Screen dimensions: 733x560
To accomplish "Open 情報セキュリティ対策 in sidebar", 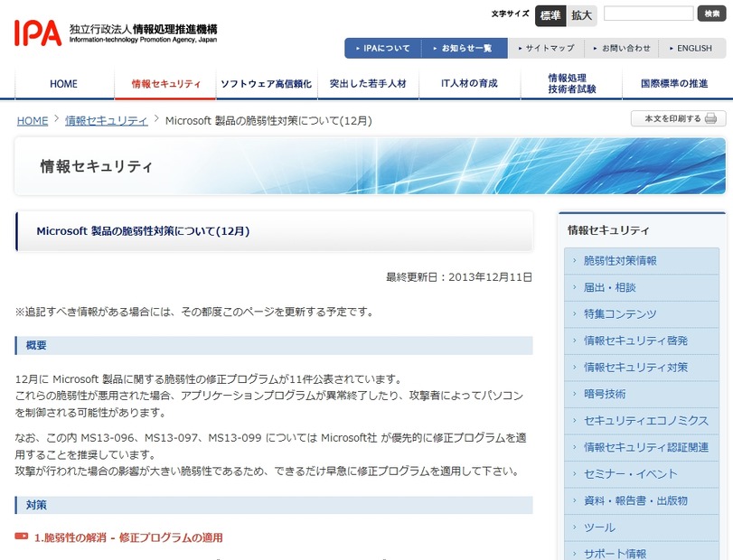I will point(642,367).
